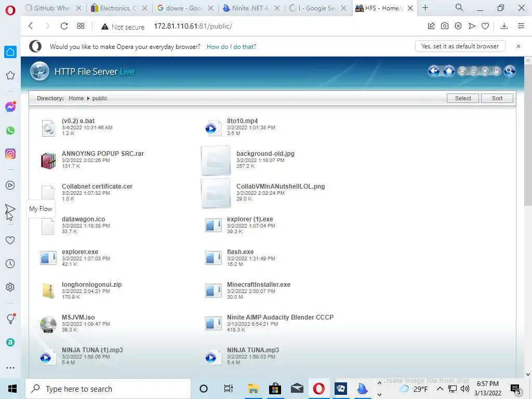Click the HFS search magnifier button

tap(510, 71)
